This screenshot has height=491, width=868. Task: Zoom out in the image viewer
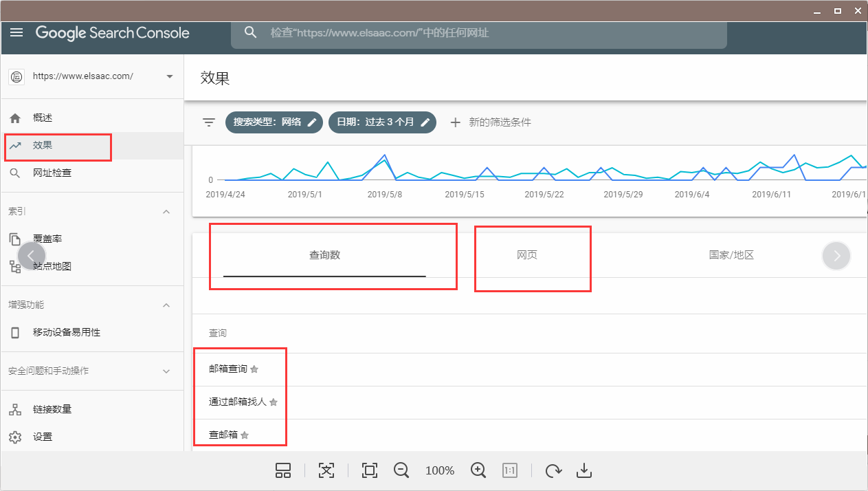click(402, 470)
